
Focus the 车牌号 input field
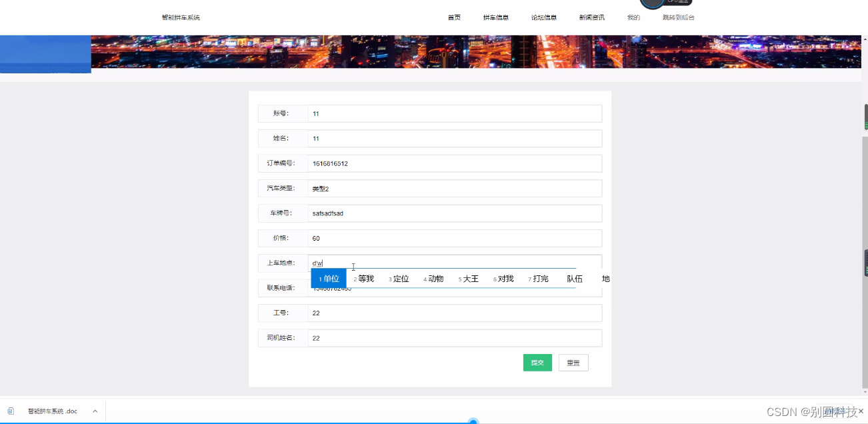pyautogui.click(x=455, y=213)
